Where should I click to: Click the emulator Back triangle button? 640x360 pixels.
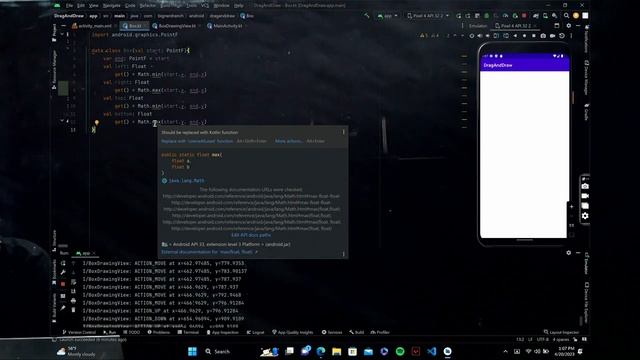(515, 36)
